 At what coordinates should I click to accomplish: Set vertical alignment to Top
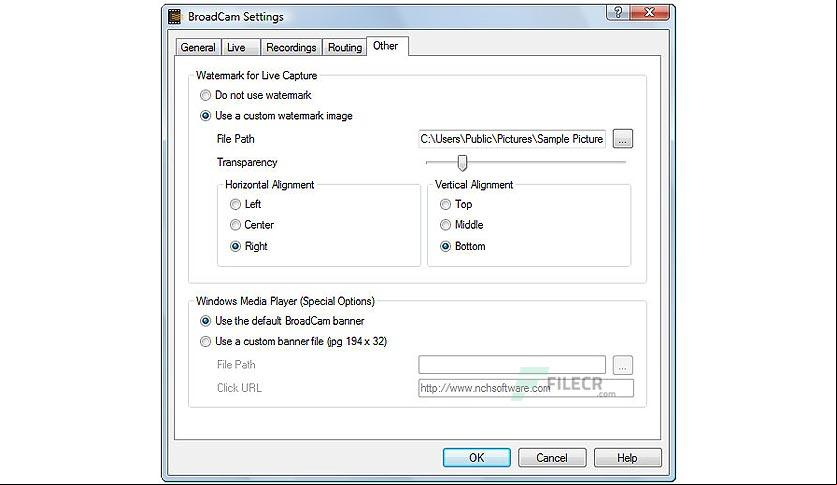[456, 204]
